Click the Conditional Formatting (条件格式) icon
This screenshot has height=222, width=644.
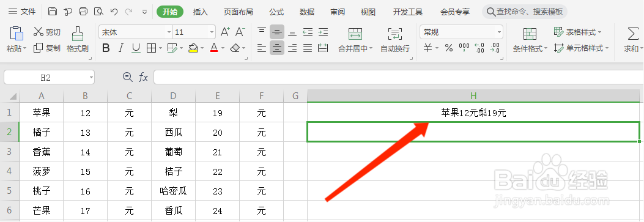pyautogui.click(x=530, y=34)
